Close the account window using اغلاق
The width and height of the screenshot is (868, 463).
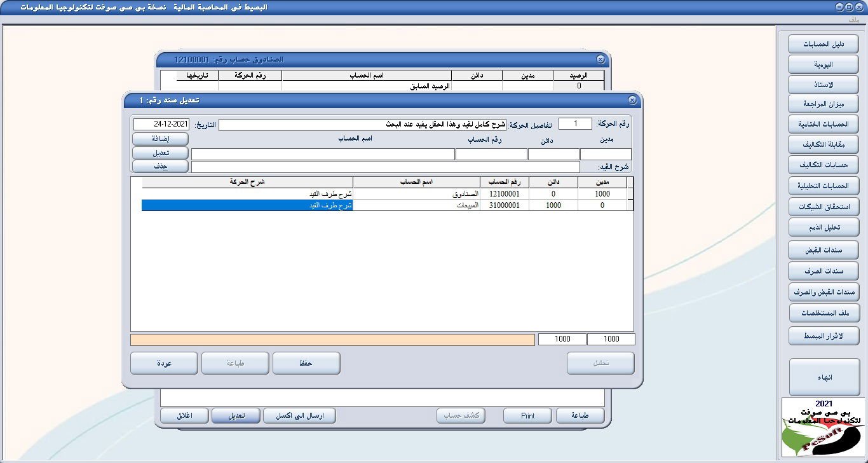(184, 415)
